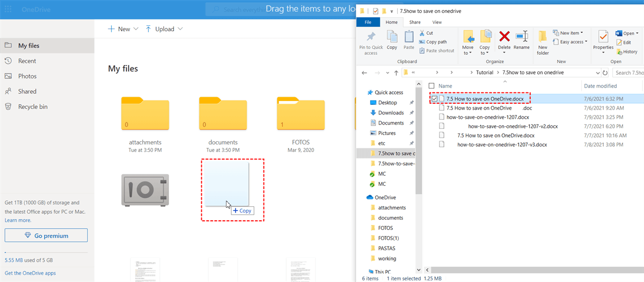Image resolution: width=644 pixels, height=282 pixels.
Task: Uncheck the selected 7.5 How to save docx
Action: 434,98
